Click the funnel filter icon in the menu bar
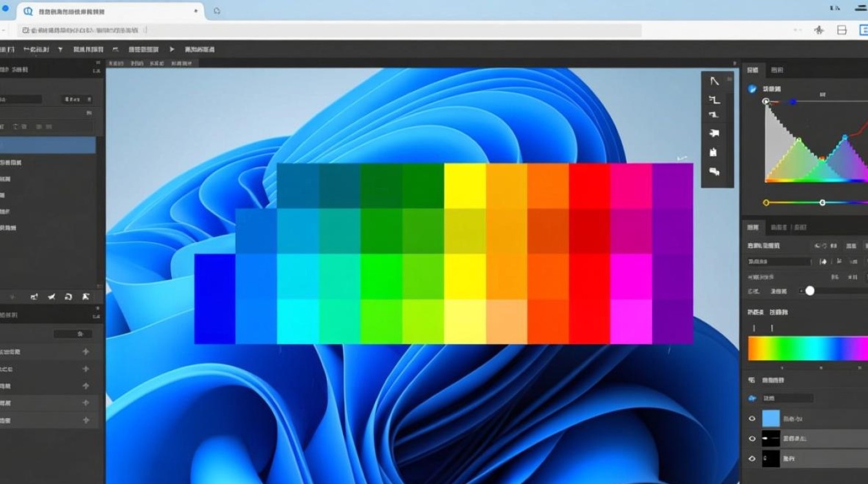This screenshot has height=484, width=868. (60, 49)
